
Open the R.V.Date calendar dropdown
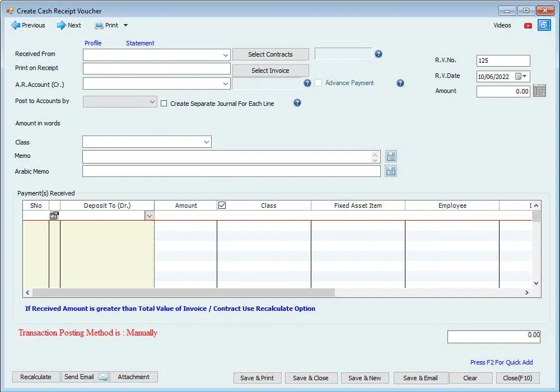[x=525, y=76]
